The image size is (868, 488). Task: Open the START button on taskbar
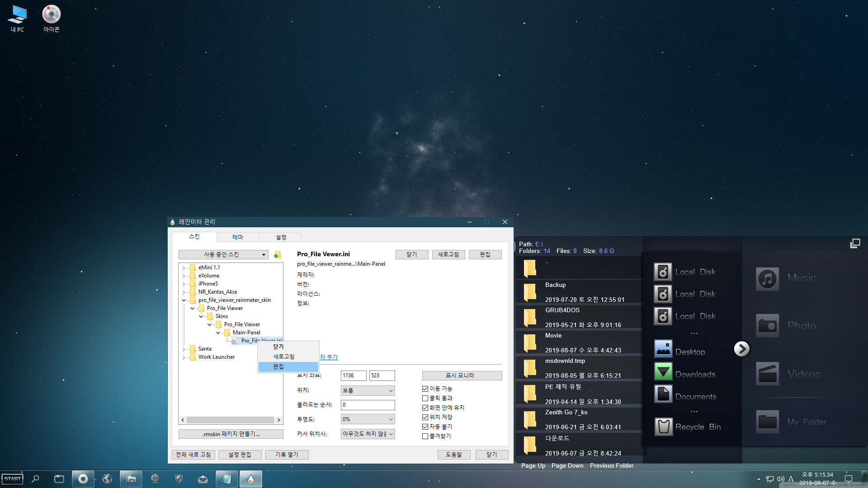(x=13, y=479)
